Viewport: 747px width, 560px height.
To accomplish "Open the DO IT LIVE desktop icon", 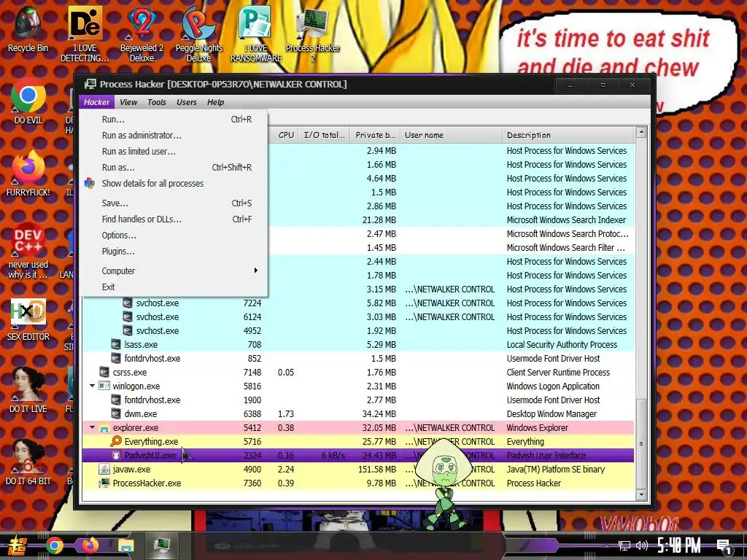I will [x=28, y=390].
